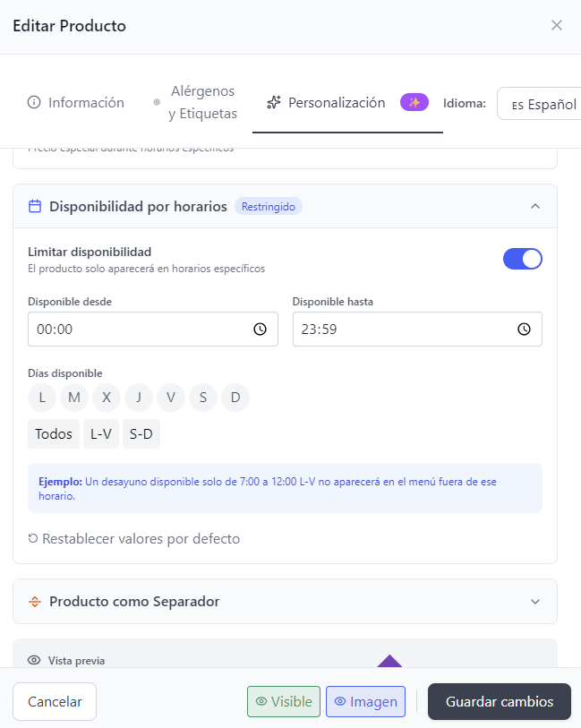Click the Disponible desde time field

point(143,329)
